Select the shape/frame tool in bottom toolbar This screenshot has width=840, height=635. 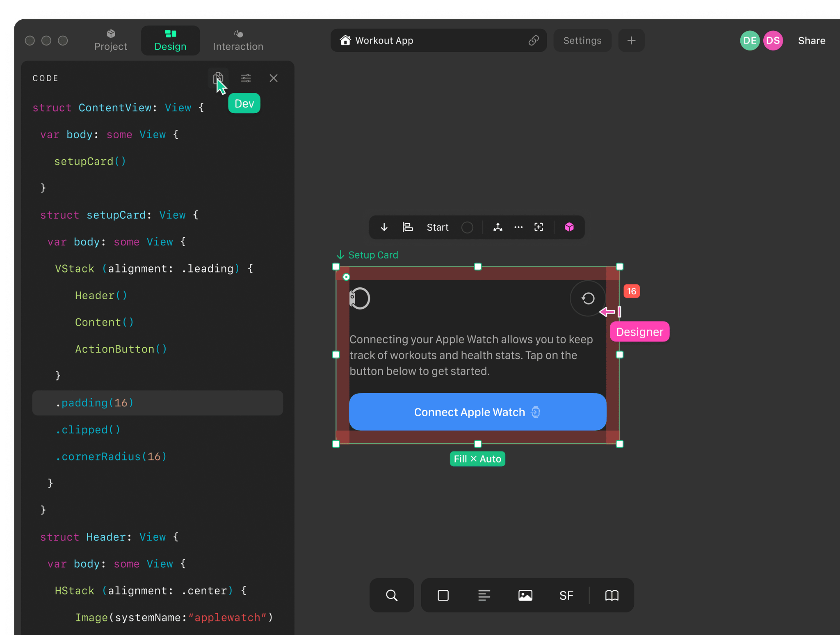[443, 595]
